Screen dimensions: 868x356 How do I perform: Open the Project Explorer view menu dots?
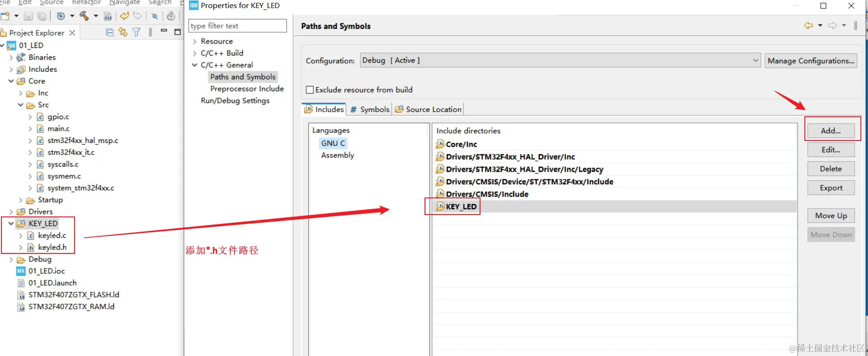click(151, 32)
